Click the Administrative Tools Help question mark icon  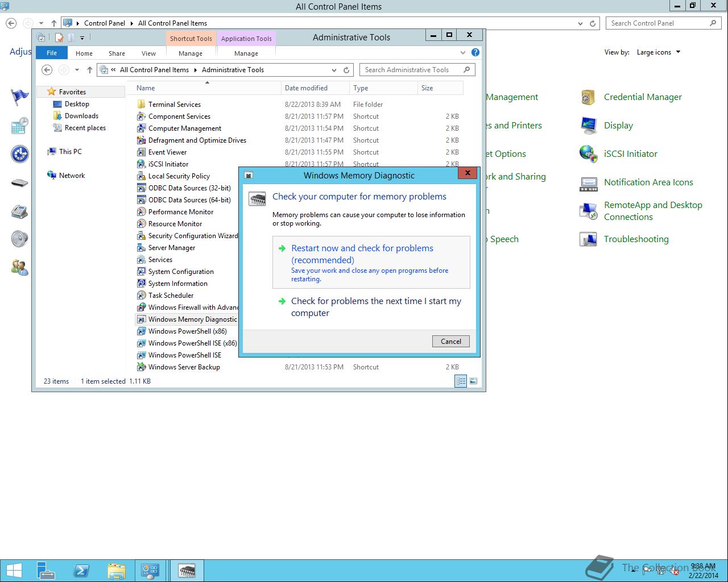[x=475, y=53]
